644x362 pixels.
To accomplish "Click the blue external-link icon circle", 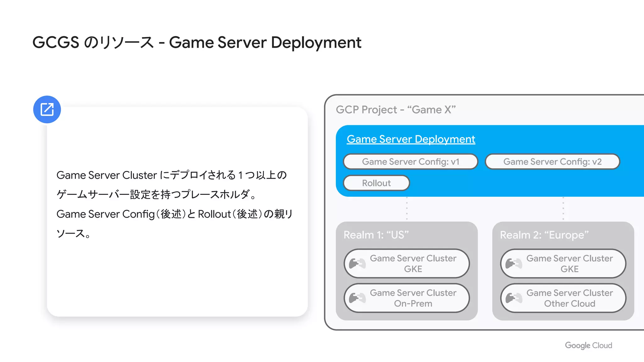I will tap(47, 109).
